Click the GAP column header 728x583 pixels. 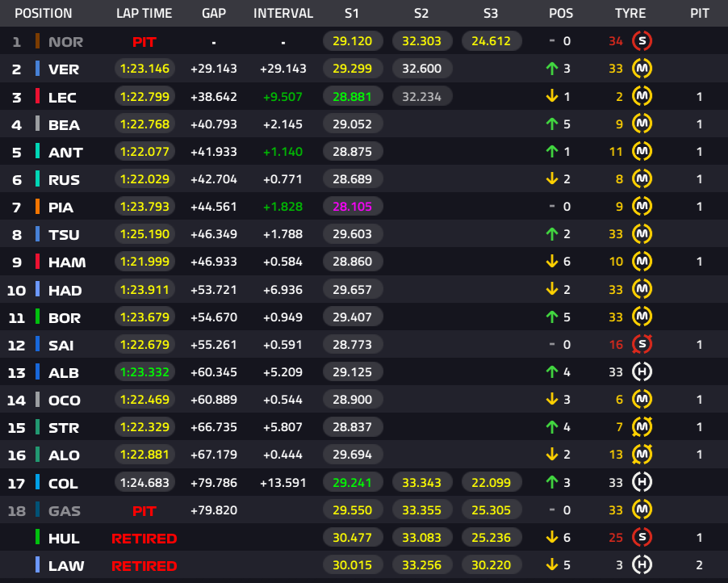tap(214, 13)
